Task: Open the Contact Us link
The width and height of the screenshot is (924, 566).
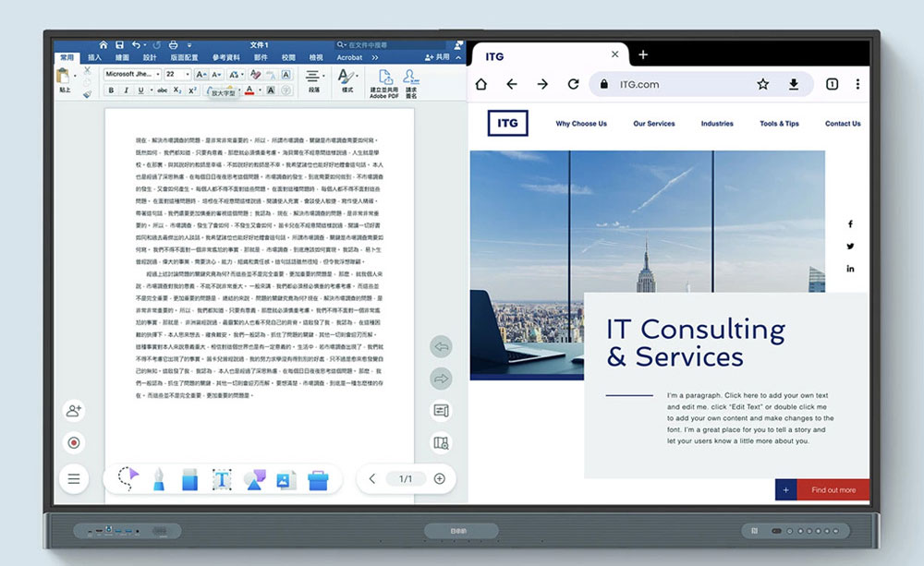Action: click(842, 124)
